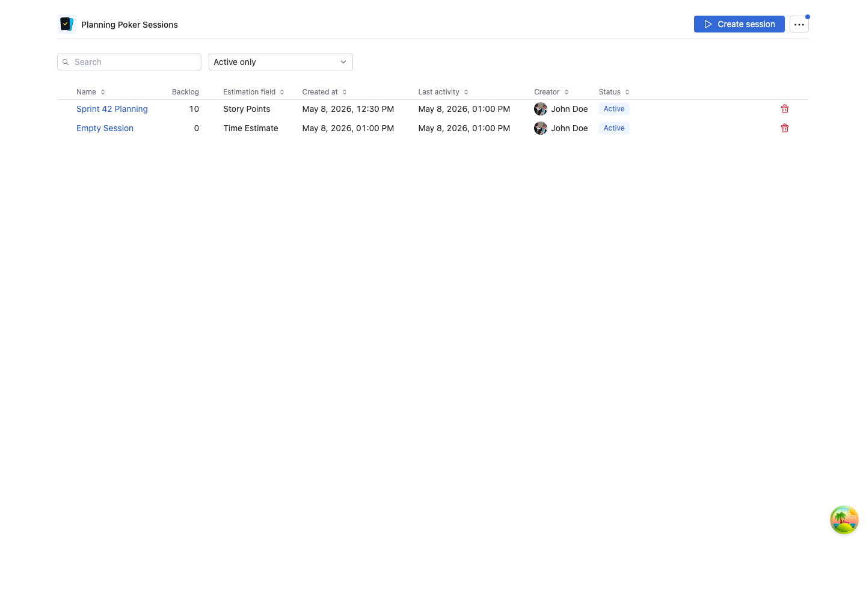Click the Story Points estimation field cell
Screen dimensions: 866x616
pyautogui.click(x=247, y=109)
